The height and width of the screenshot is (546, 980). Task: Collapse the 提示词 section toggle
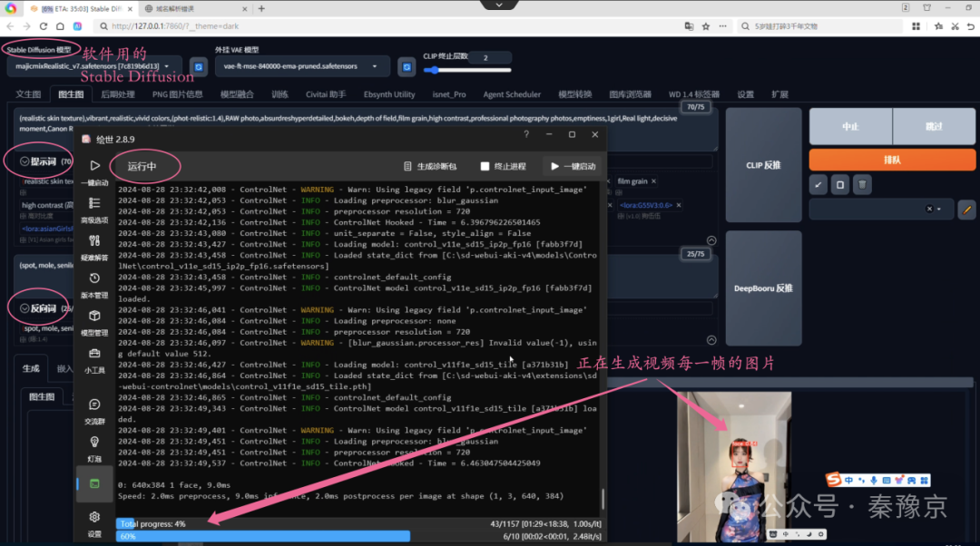24,161
